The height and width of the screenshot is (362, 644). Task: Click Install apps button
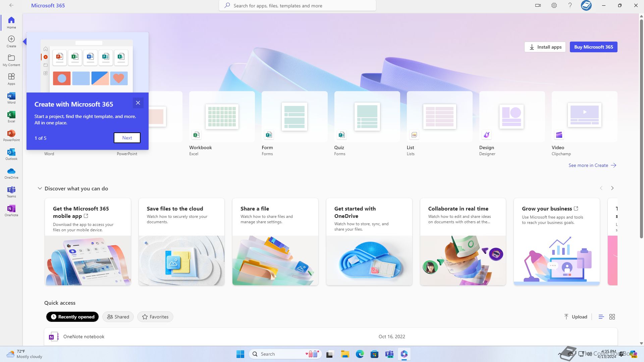[x=545, y=47]
